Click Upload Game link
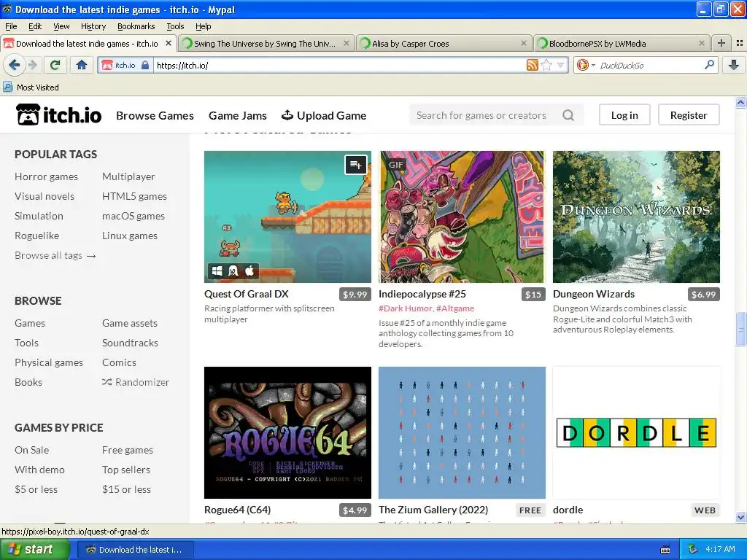Image resolution: width=747 pixels, height=560 pixels. [x=324, y=115]
